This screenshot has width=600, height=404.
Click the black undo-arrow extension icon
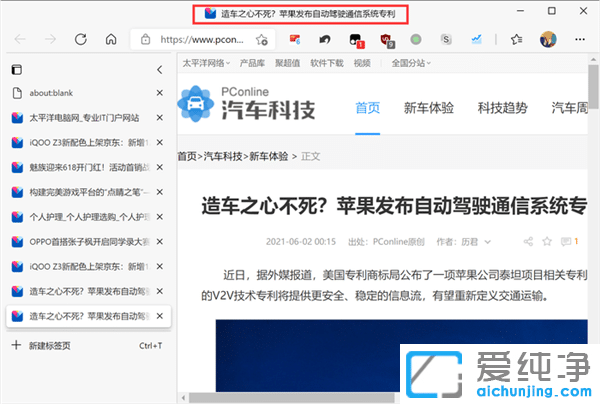325,39
